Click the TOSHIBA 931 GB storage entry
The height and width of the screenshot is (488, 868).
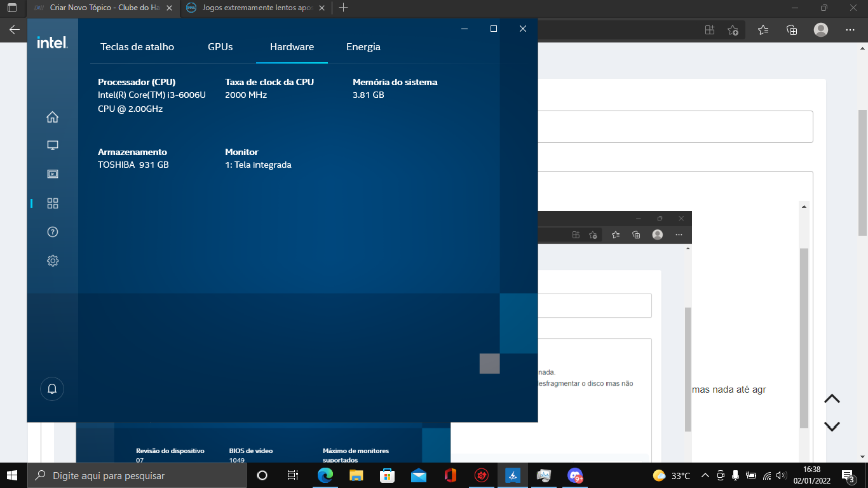click(133, 165)
